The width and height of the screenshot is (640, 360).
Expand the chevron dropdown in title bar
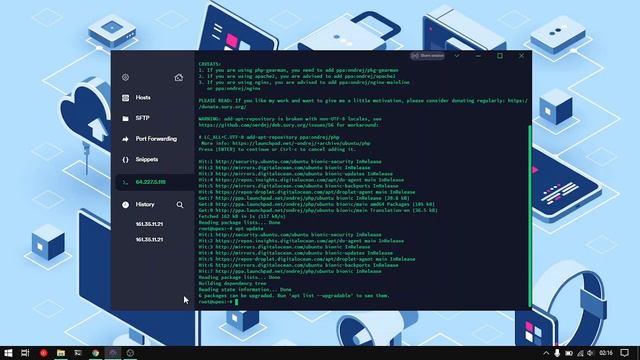pos(457,56)
